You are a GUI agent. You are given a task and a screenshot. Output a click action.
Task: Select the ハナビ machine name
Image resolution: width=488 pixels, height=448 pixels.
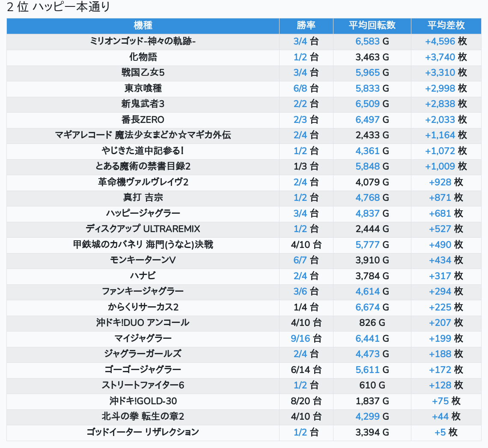pos(143,276)
